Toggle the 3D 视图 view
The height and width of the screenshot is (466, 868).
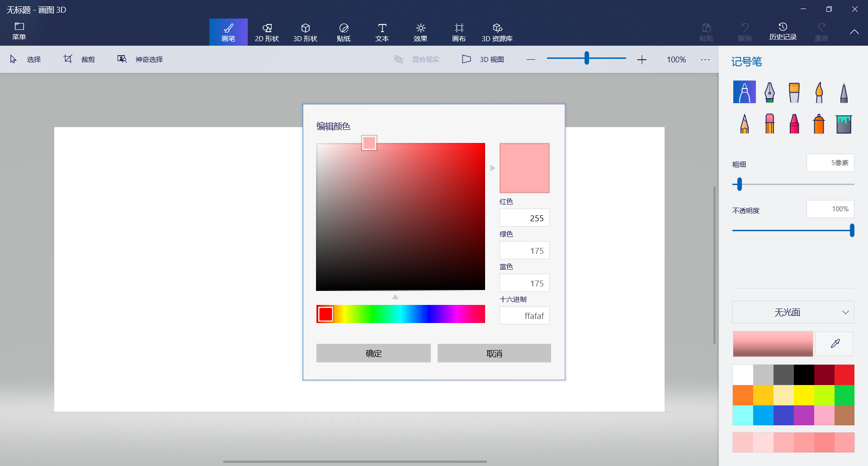[483, 59]
